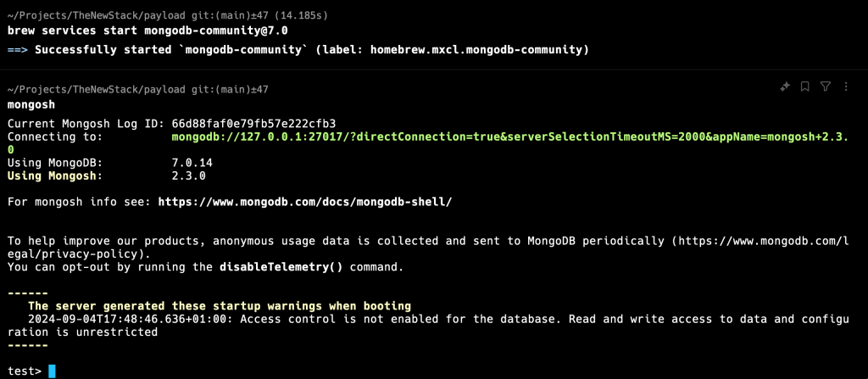Click the Mongosh Log ID value
This screenshot has width=868, height=379.
coord(254,123)
